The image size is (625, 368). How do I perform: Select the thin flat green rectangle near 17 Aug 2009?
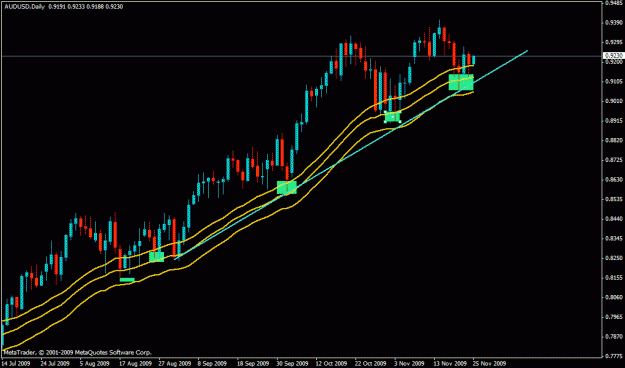point(127,280)
